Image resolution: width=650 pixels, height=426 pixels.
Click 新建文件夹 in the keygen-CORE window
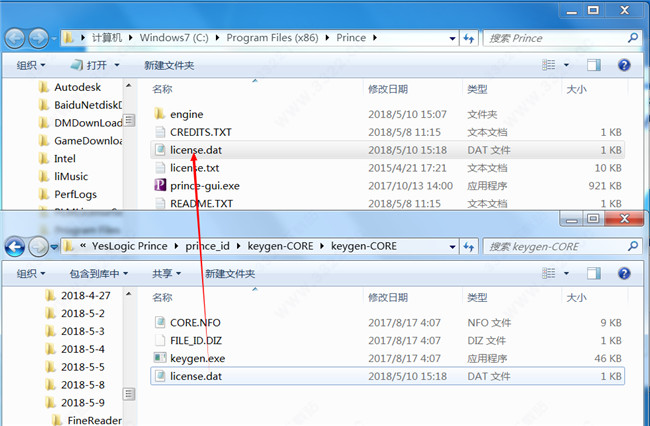point(230,274)
